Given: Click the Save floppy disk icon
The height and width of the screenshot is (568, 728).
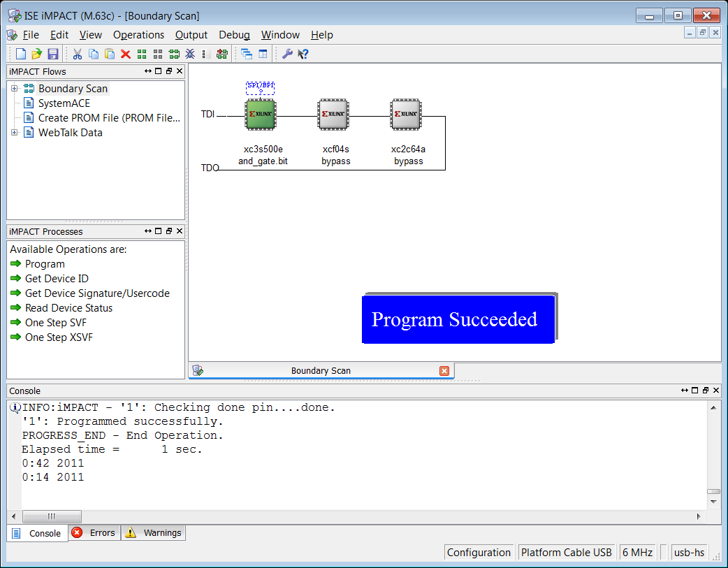Looking at the screenshot, I should click(x=53, y=54).
